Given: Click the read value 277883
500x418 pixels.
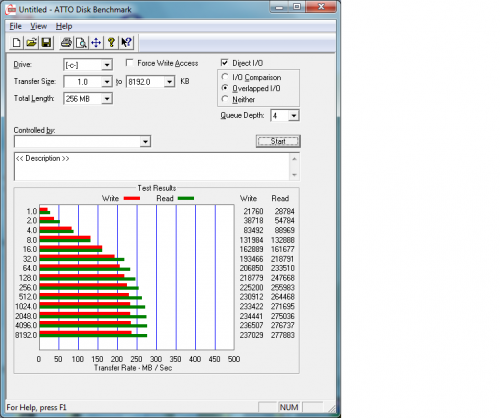Looking at the screenshot, I should 283,335.
